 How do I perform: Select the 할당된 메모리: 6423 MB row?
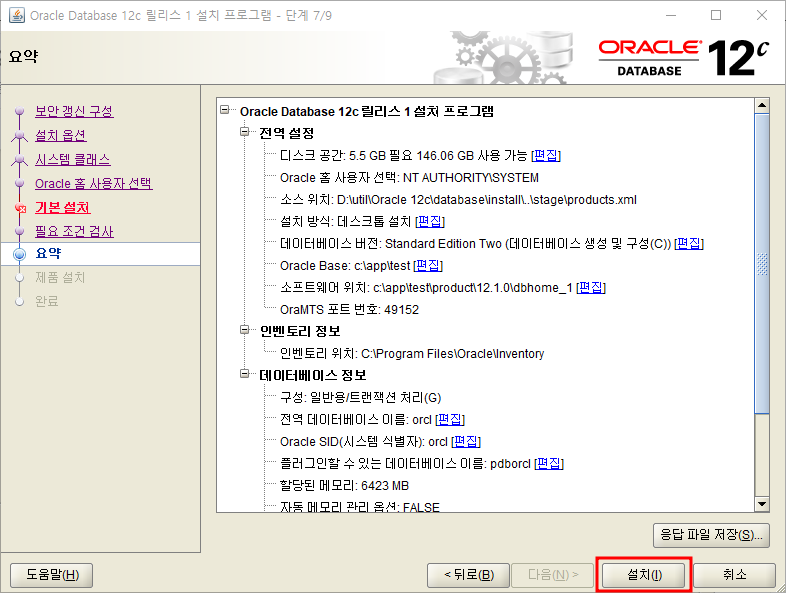344,485
